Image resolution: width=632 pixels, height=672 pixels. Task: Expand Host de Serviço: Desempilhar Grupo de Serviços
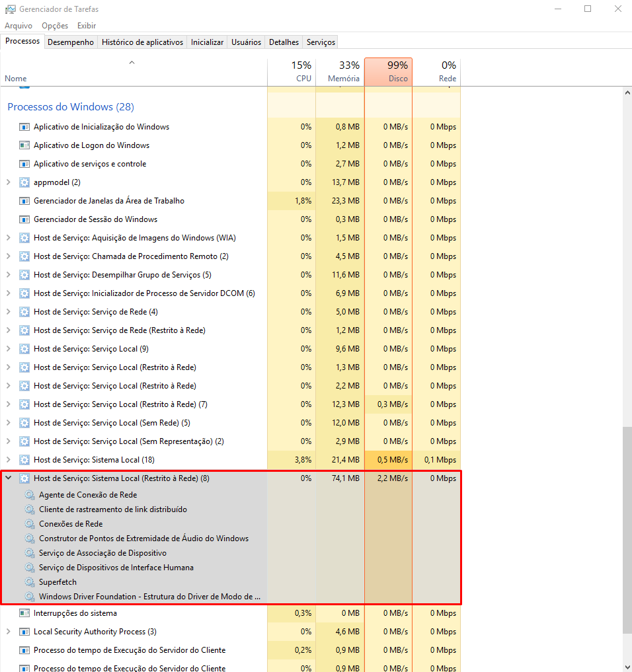click(x=8, y=275)
